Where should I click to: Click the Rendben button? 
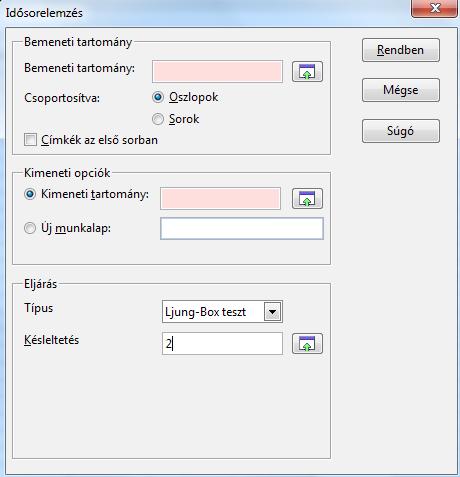(401, 50)
